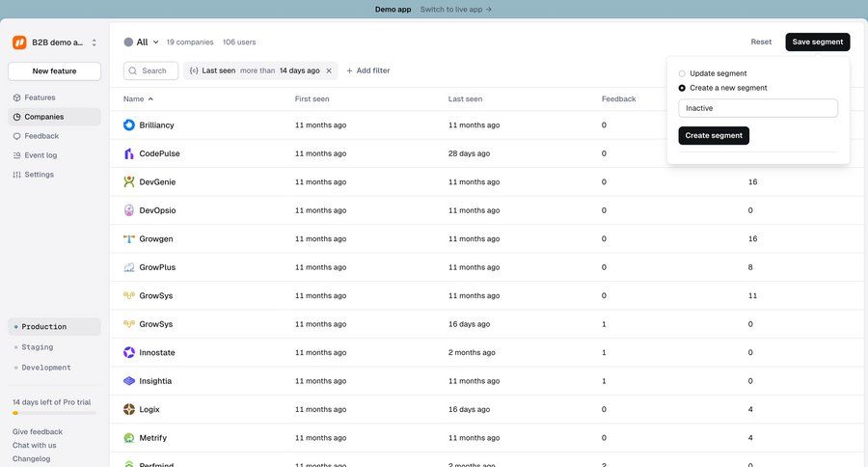Click the gray All segment circle icon

(x=128, y=42)
